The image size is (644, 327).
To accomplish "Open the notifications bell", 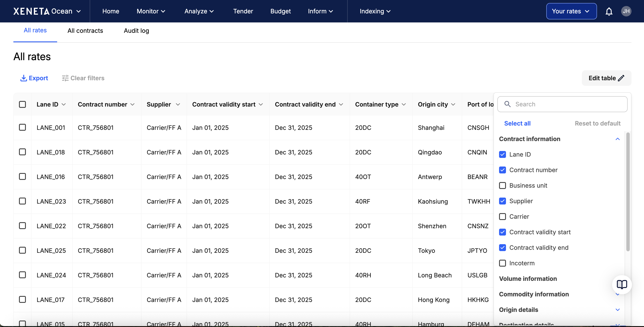I will click(x=609, y=11).
